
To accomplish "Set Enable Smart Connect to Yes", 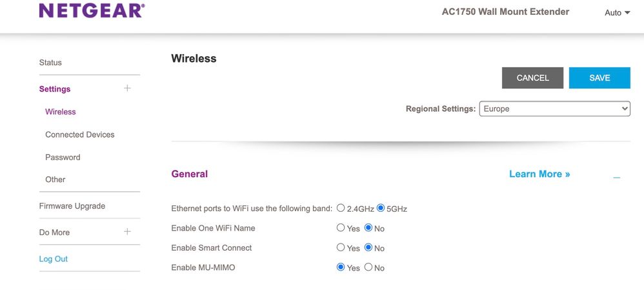I will click(x=341, y=247).
